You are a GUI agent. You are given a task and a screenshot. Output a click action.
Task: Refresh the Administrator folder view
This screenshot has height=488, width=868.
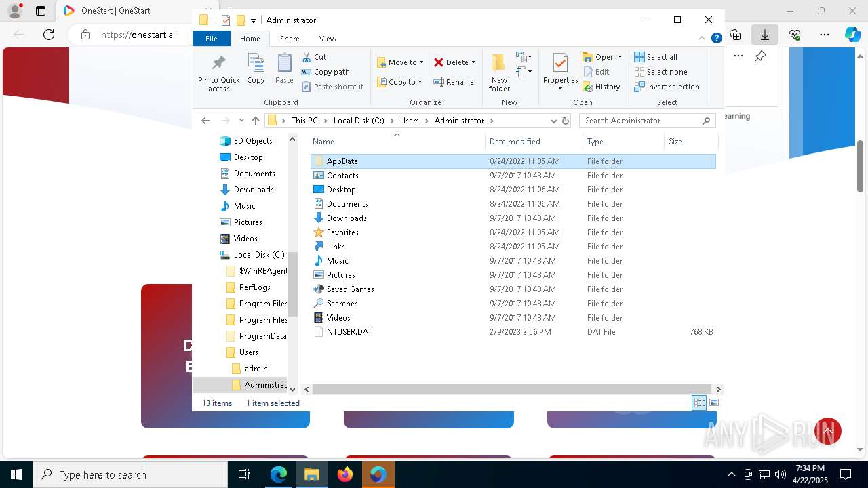pyautogui.click(x=566, y=121)
